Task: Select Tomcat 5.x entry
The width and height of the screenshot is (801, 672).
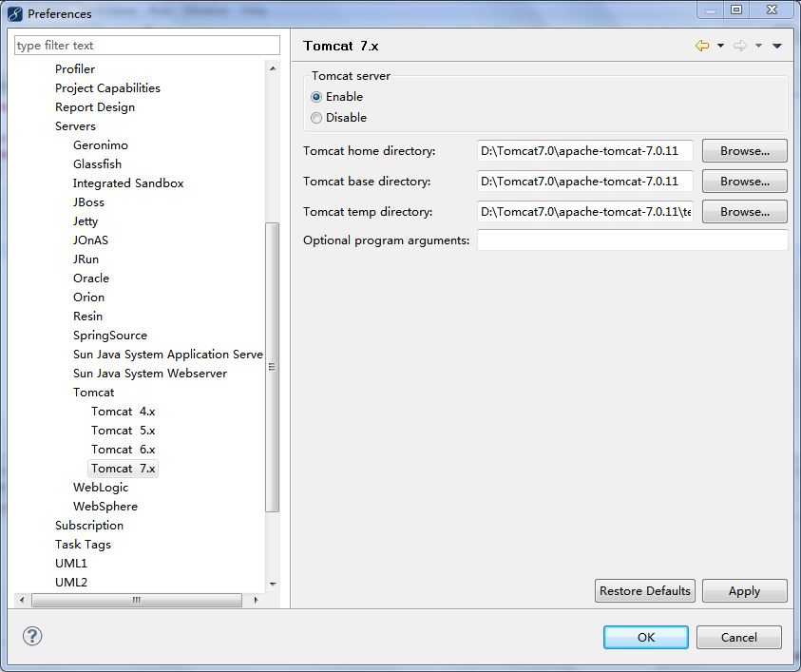Action: 124,431
